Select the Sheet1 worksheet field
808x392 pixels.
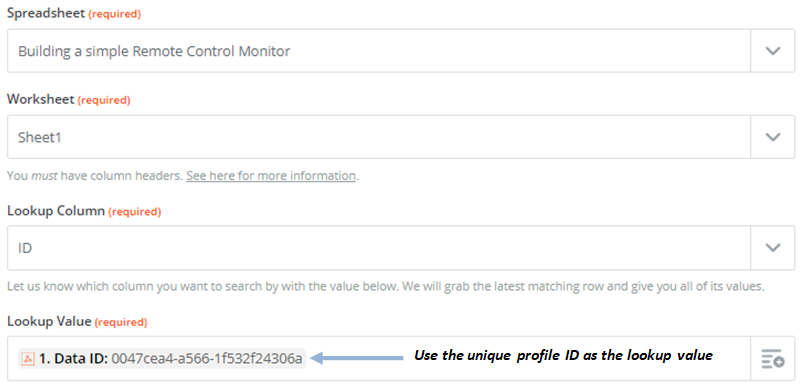coord(379,137)
